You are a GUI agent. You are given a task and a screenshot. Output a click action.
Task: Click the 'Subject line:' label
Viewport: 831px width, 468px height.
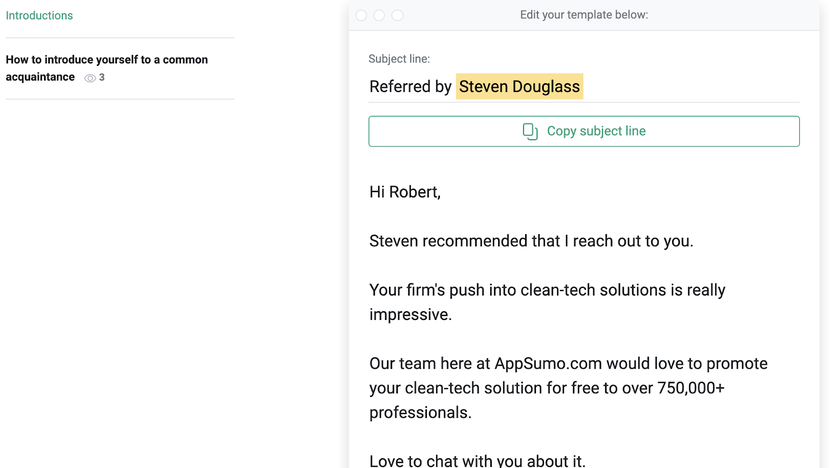pyautogui.click(x=399, y=59)
